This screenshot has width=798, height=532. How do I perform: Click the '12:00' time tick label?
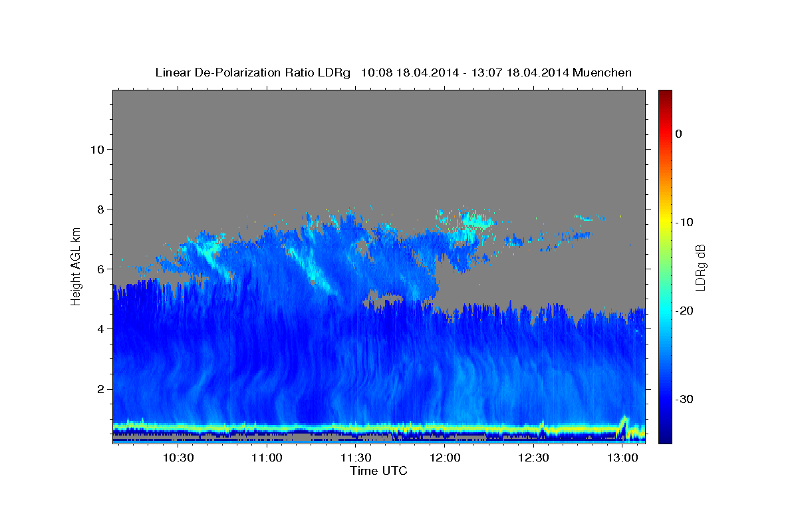tap(444, 458)
